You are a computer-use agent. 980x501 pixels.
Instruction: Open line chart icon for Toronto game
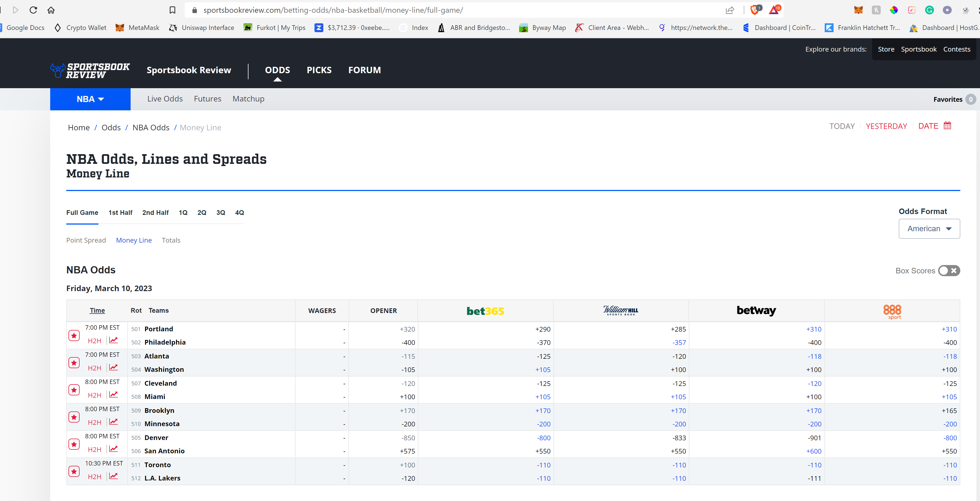click(x=113, y=476)
